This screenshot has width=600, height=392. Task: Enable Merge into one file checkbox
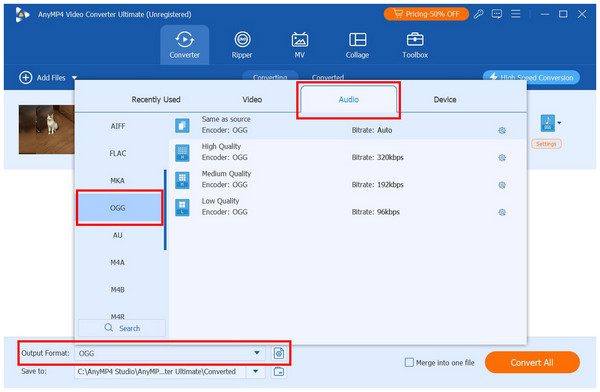[409, 362]
